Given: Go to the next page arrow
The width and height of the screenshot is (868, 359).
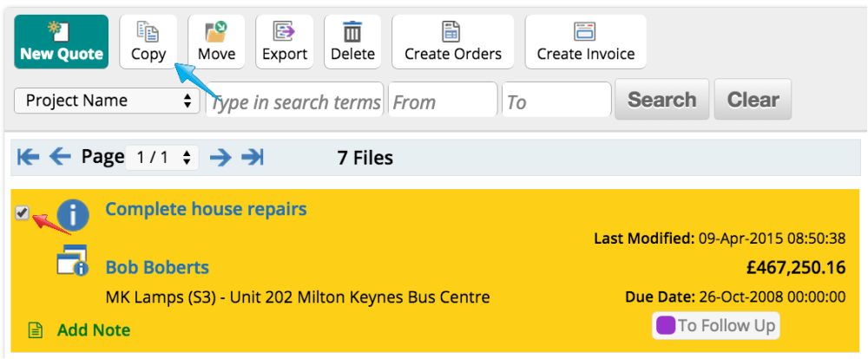Looking at the screenshot, I should coord(220,158).
